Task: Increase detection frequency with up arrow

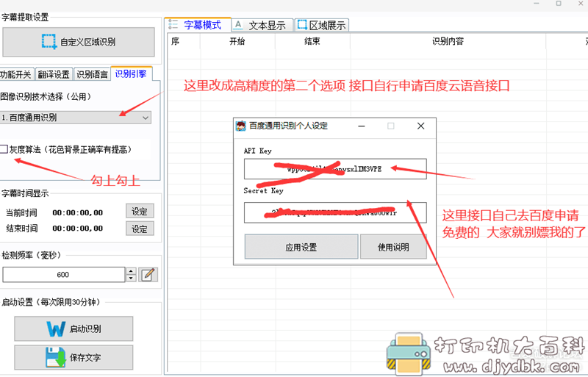Action: click(131, 271)
